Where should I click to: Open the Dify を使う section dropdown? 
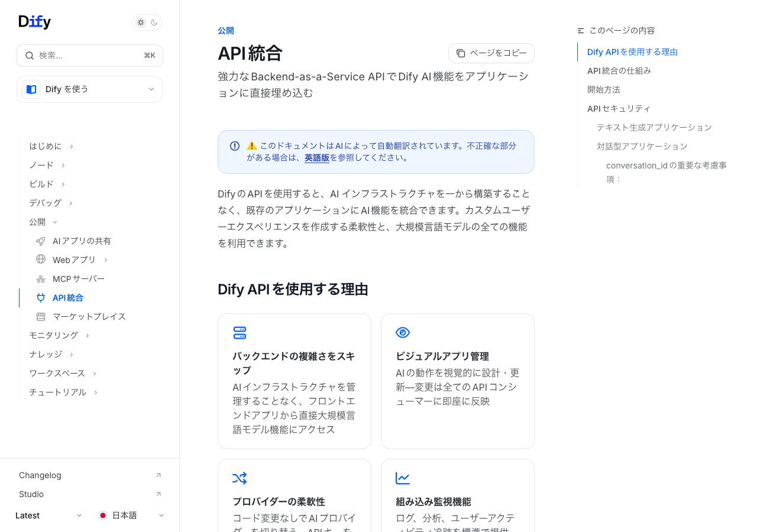pos(89,89)
